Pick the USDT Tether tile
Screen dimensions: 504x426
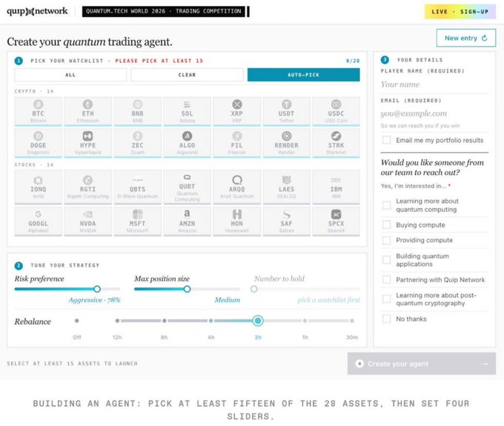click(286, 111)
